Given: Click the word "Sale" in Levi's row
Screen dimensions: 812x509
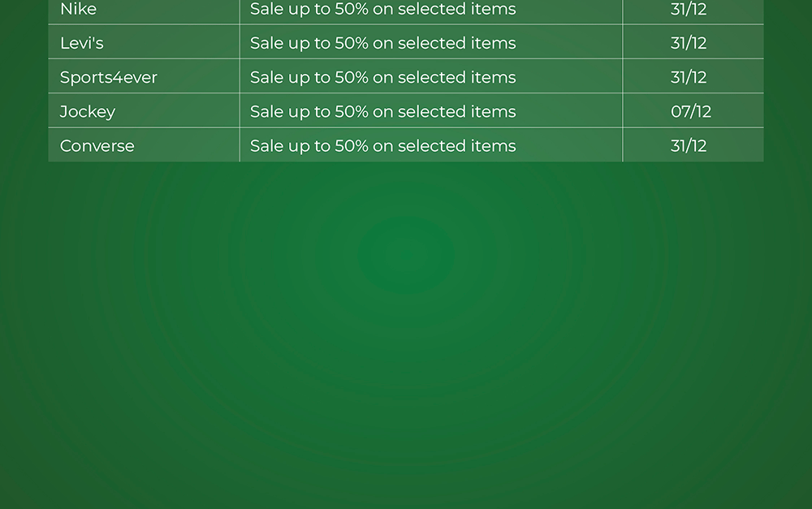Looking at the screenshot, I should [x=267, y=43].
